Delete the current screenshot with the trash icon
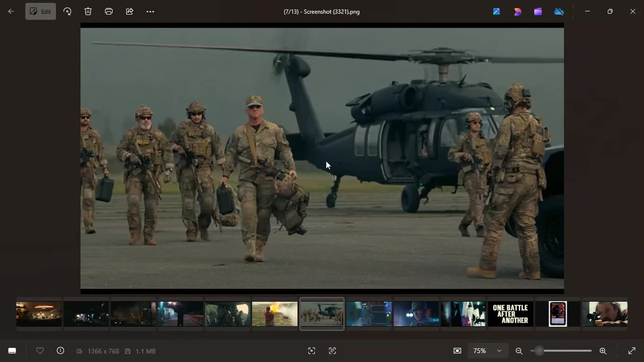Image resolution: width=644 pixels, height=362 pixels. pyautogui.click(x=88, y=12)
